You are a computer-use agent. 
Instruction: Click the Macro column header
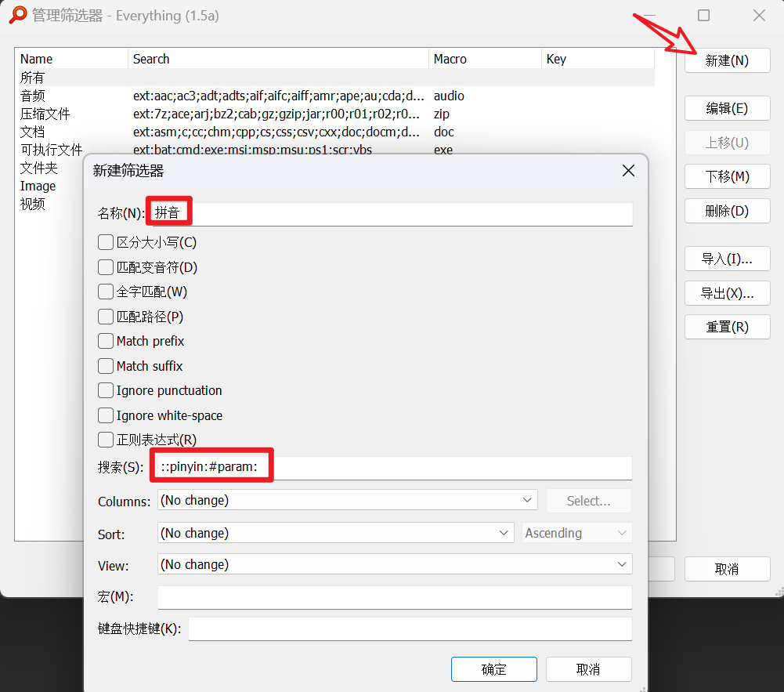coord(485,59)
